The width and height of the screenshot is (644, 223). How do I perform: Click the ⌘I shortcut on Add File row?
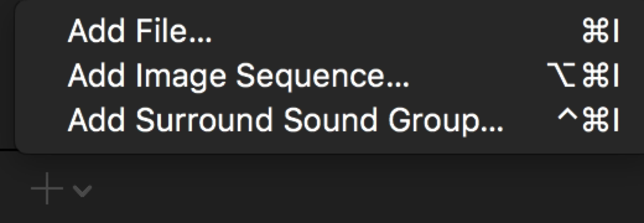coord(600,31)
